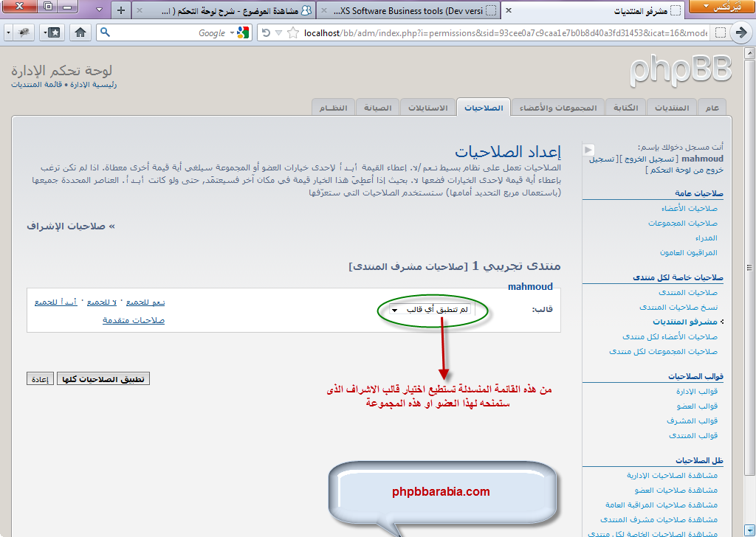
Task: Open the list all tabs arrow
Action: [x=99, y=10]
